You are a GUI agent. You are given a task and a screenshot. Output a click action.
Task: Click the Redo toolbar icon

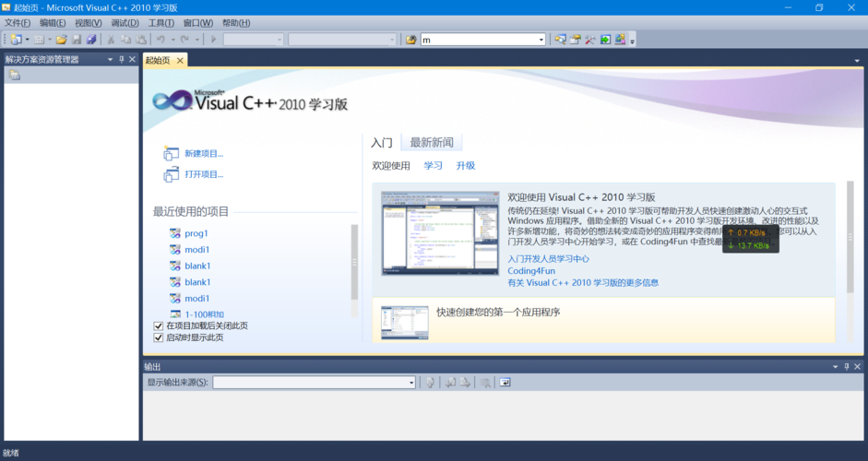[184, 40]
